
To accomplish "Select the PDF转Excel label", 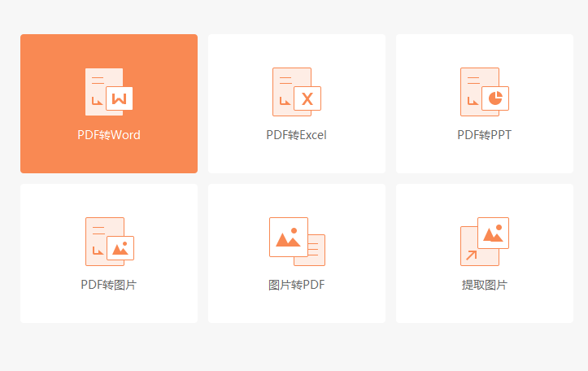I will coord(296,135).
